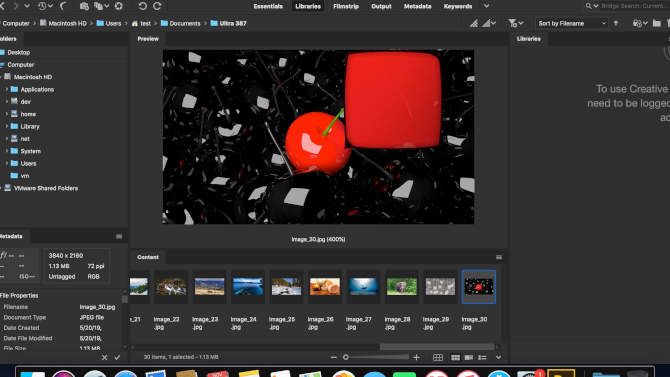Select the image_24.jpg thumbnail
670x377 pixels.
[x=248, y=287]
